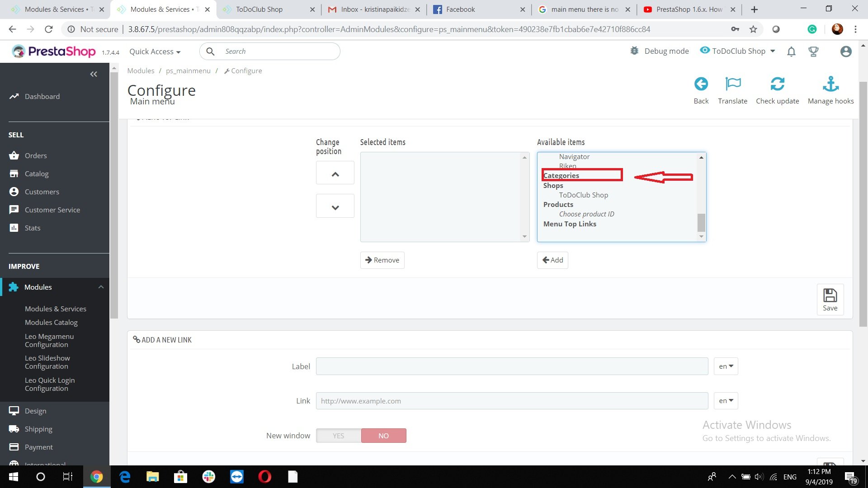Image resolution: width=868 pixels, height=488 pixels.
Task: Click the Link URL input field
Action: (x=512, y=401)
